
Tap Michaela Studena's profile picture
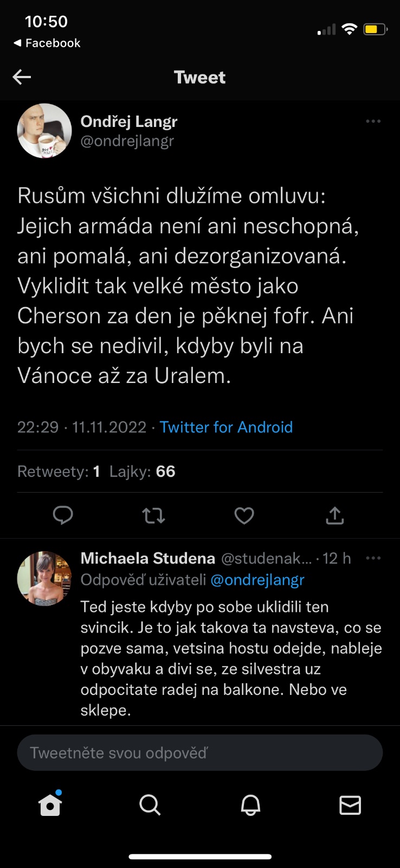(x=44, y=578)
